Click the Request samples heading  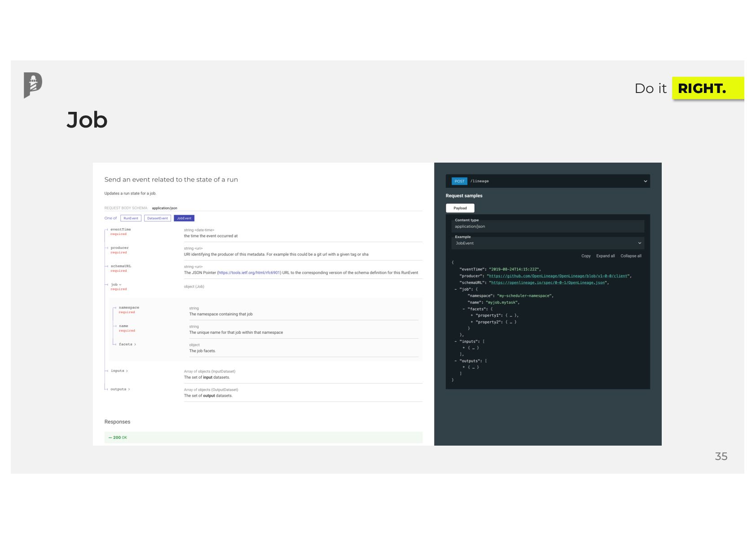pyautogui.click(x=464, y=196)
